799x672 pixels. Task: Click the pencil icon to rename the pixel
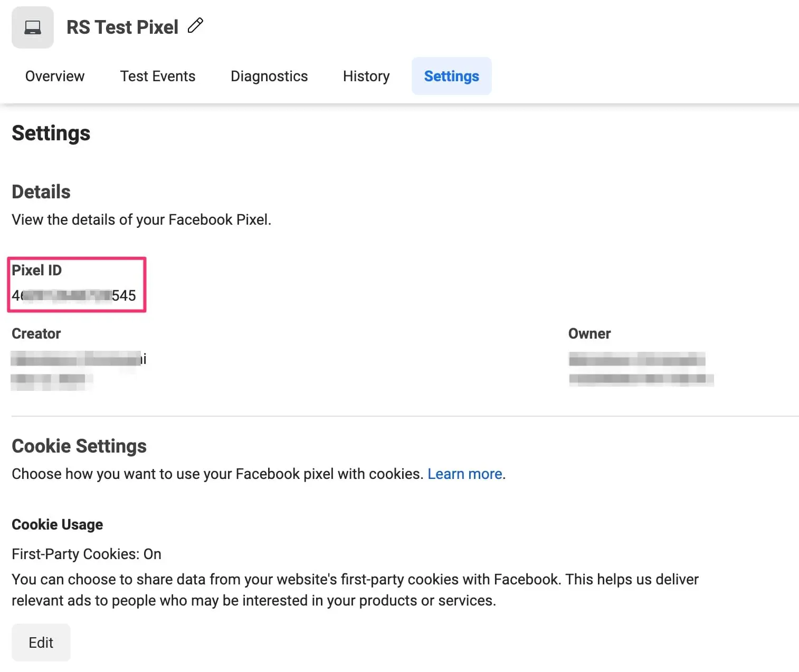pyautogui.click(x=195, y=26)
